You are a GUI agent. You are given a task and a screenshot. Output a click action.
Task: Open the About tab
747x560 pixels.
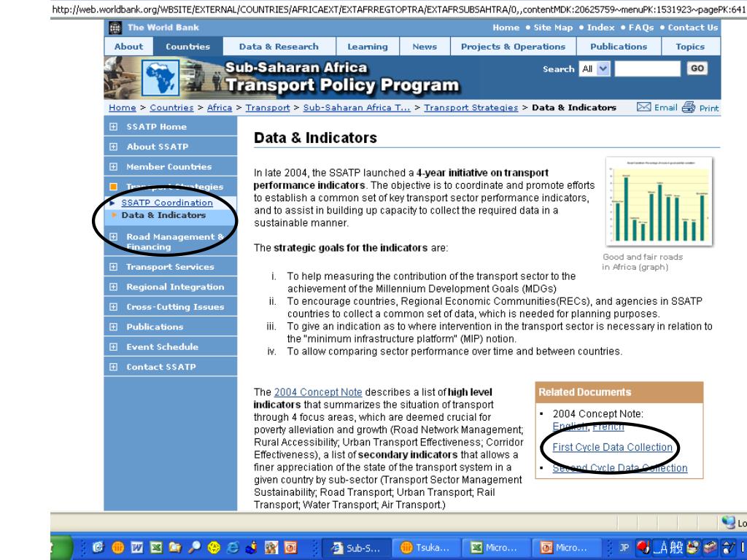click(x=128, y=47)
